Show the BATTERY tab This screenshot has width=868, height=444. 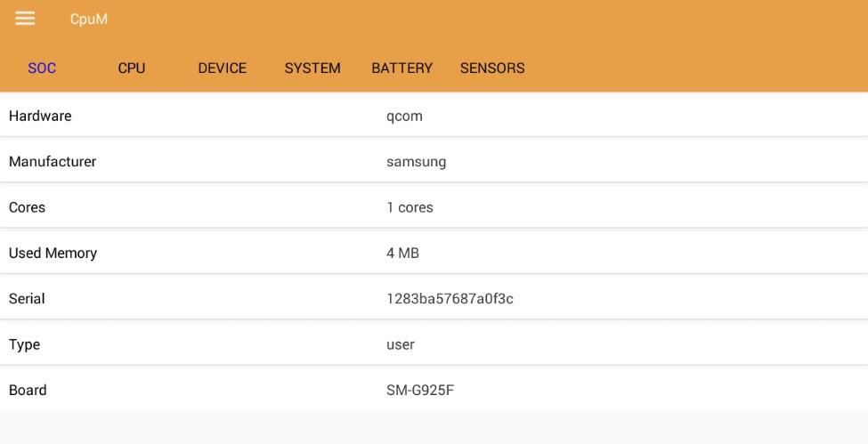[x=402, y=69]
